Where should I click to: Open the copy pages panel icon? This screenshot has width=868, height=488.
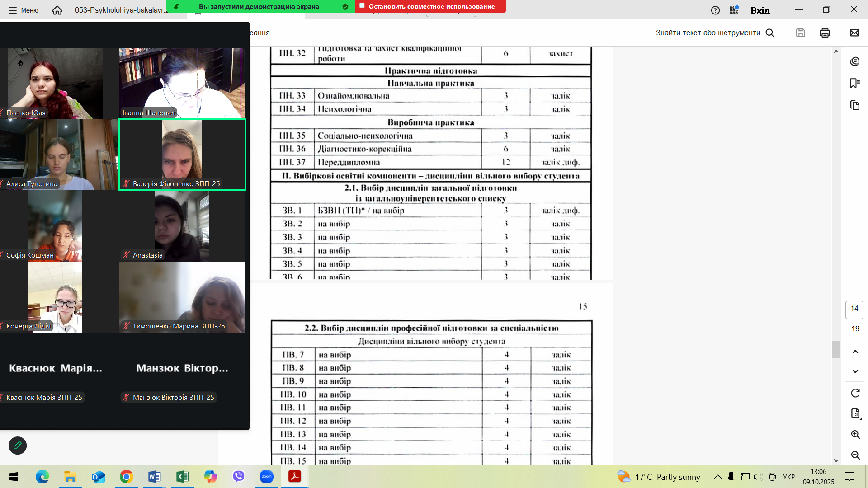point(854,105)
